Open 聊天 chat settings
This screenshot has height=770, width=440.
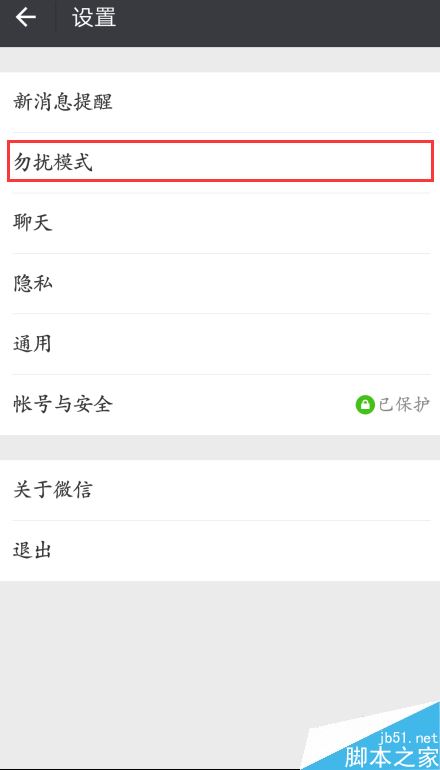(220, 223)
